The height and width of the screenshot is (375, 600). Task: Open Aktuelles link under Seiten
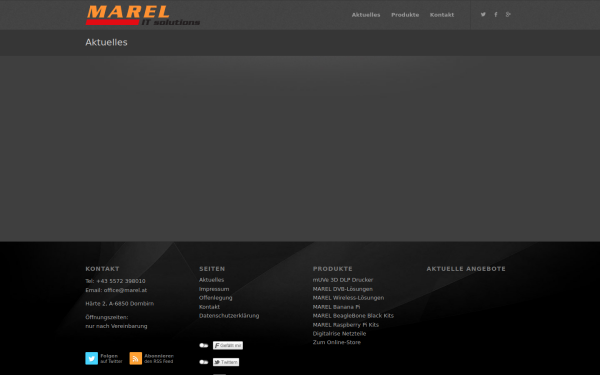pyautogui.click(x=211, y=280)
